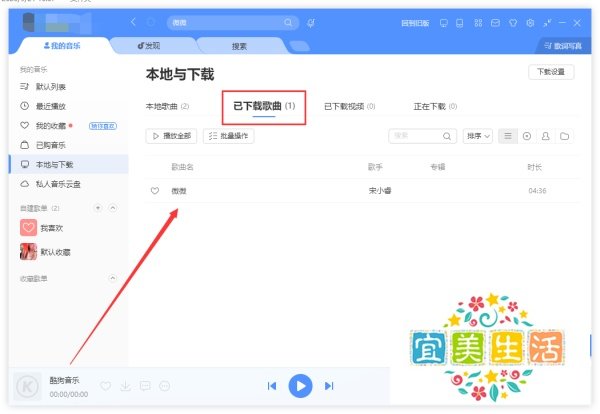600x414 pixels.
Task: Switch to the 搜索 tab
Action: point(239,46)
